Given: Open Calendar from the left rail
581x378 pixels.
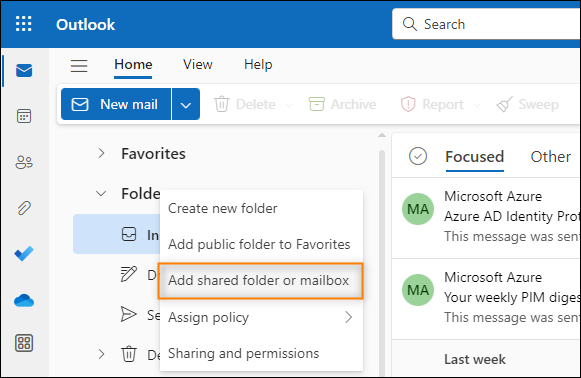Looking at the screenshot, I should coord(24,116).
